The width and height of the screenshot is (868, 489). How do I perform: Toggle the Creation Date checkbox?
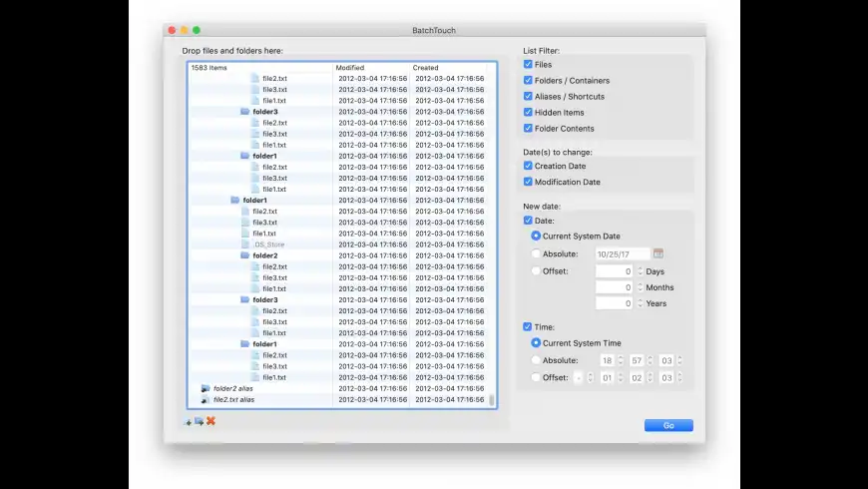[528, 166]
